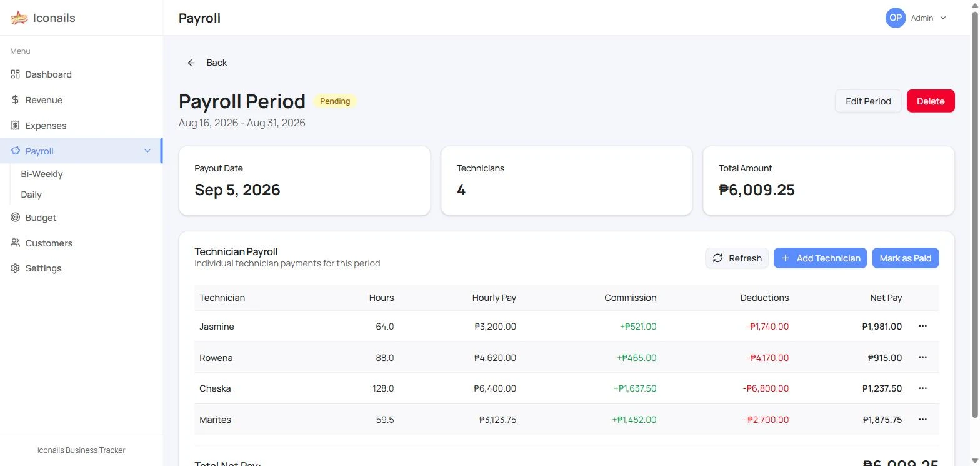Click the Settings gear icon
The image size is (980, 466).
(x=15, y=268)
